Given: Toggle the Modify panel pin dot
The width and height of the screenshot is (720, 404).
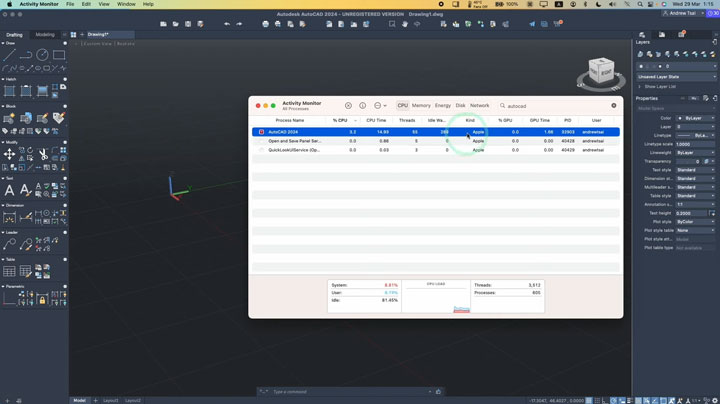Looking at the screenshot, I should click(x=65, y=142).
